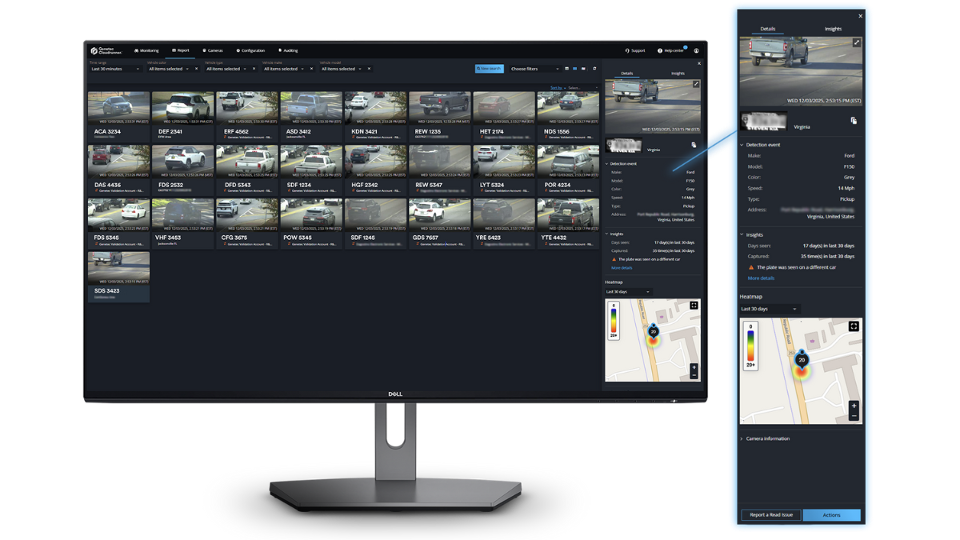Image resolution: width=960 pixels, height=540 pixels.
Task: Zoom out on the enlarged heatmap map
Action: 853,417
